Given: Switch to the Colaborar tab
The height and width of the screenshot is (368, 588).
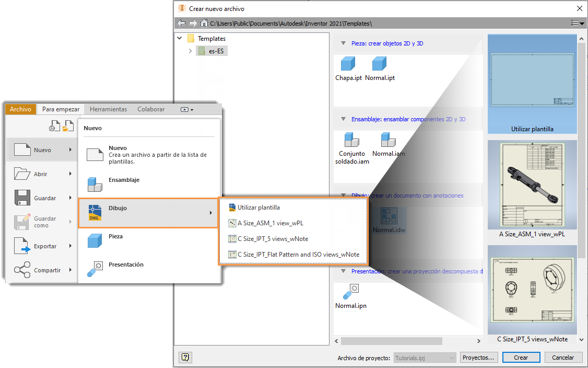Looking at the screenshot, I should (x=151, y=109).
